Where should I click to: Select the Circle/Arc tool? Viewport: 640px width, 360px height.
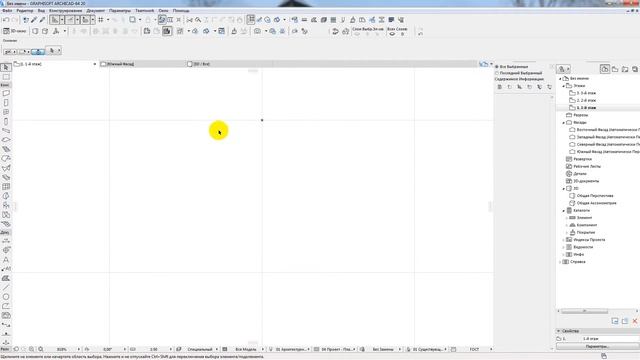click(x=6, y=297)
